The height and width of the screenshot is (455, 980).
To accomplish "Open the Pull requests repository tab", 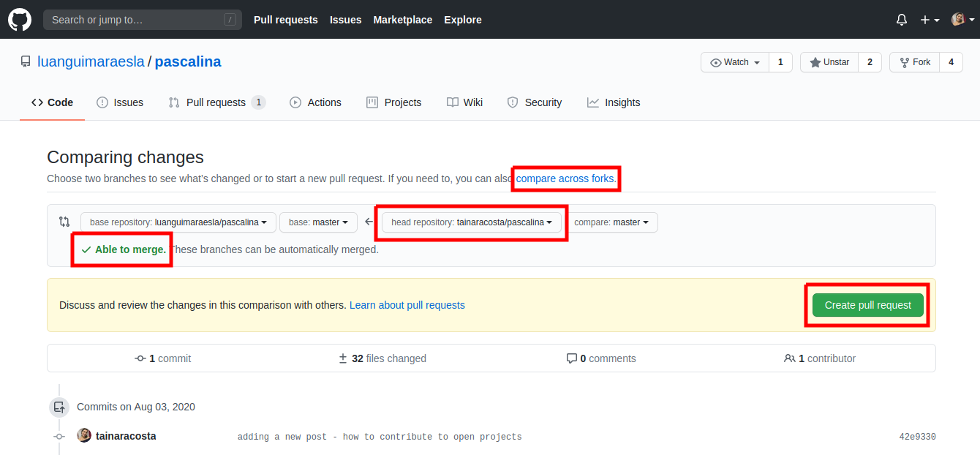I will tap(216, 102).
